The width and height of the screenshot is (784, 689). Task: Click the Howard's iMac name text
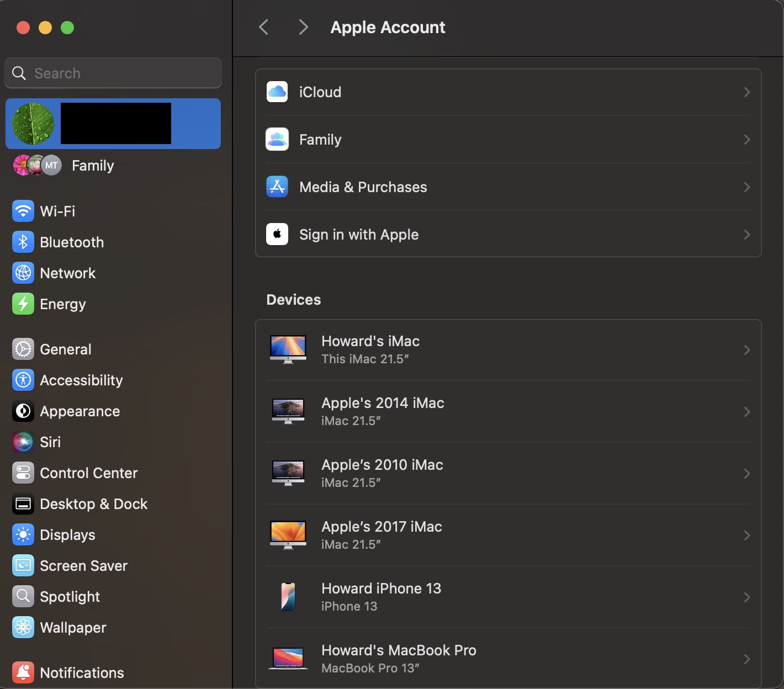370,341
